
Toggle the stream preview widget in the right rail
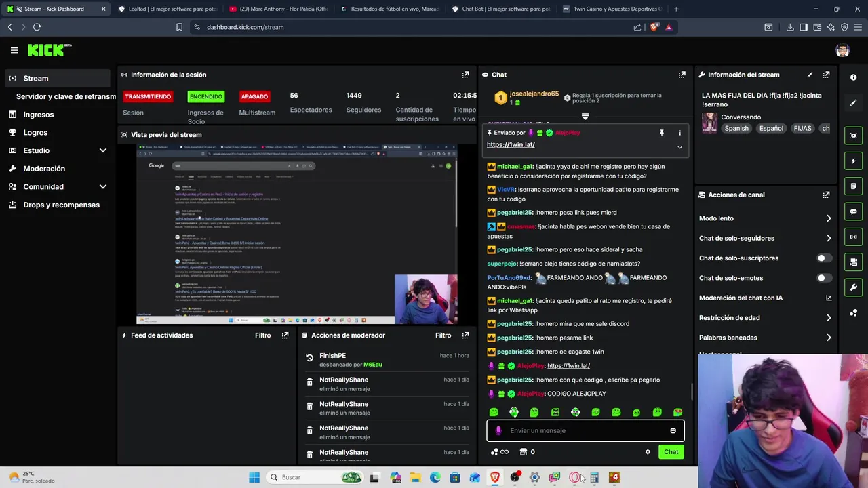(x=853, y=136)
